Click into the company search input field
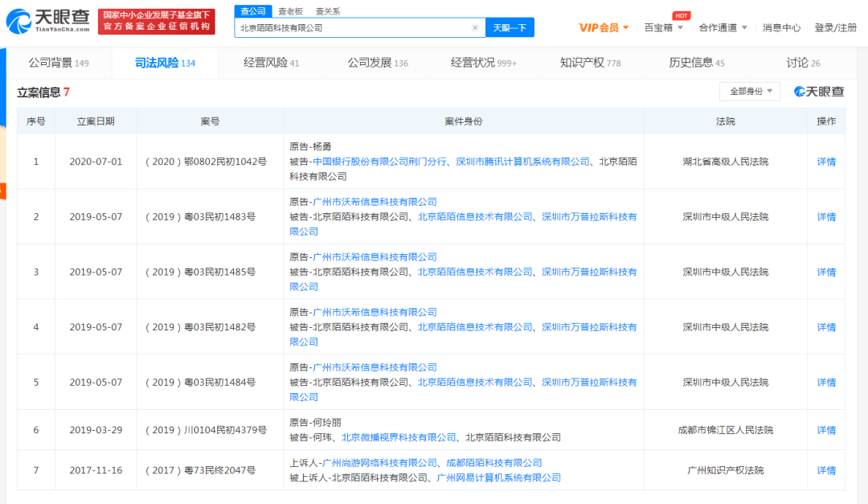868x504 pixels. pyautogui.click(x=354, y=27)
